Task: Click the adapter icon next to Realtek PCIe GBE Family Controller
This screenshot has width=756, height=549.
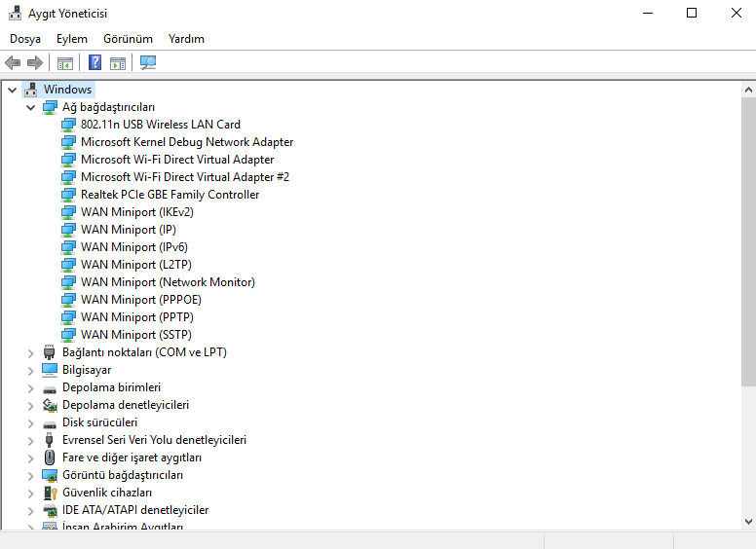Action: click(x=68, y=195)
